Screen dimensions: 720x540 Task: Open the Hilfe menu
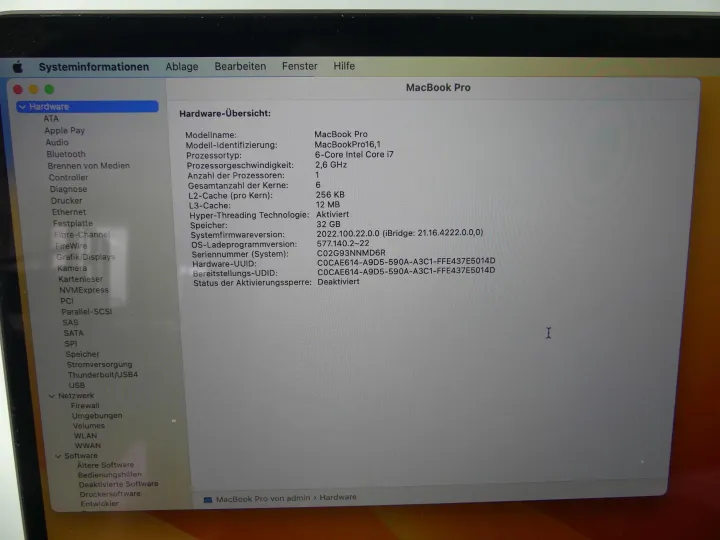point(344,66)
